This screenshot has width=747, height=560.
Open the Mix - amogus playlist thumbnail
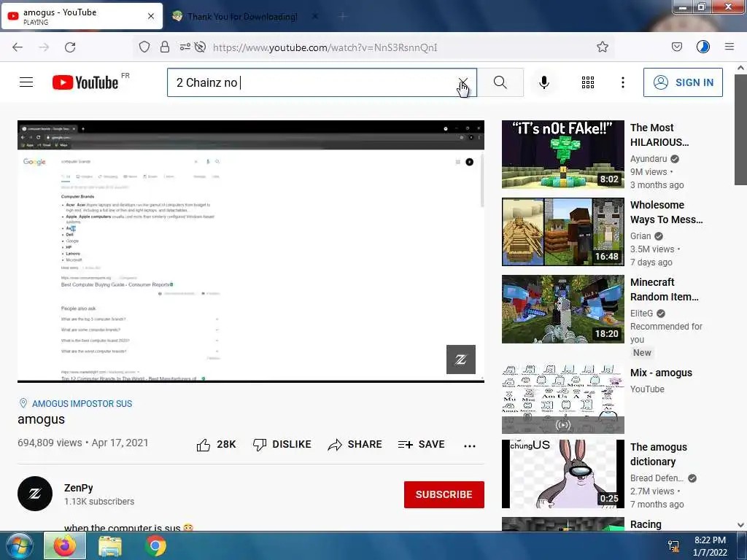(562, 399)
